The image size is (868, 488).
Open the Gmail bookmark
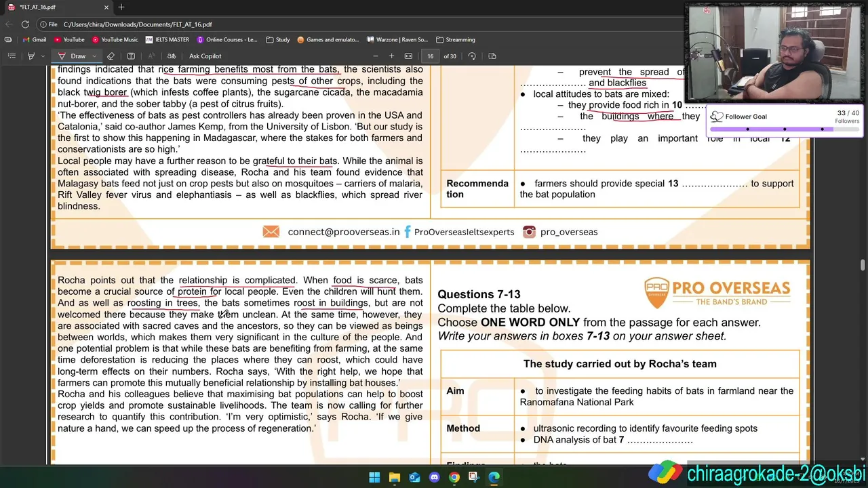tap(35, 39)
